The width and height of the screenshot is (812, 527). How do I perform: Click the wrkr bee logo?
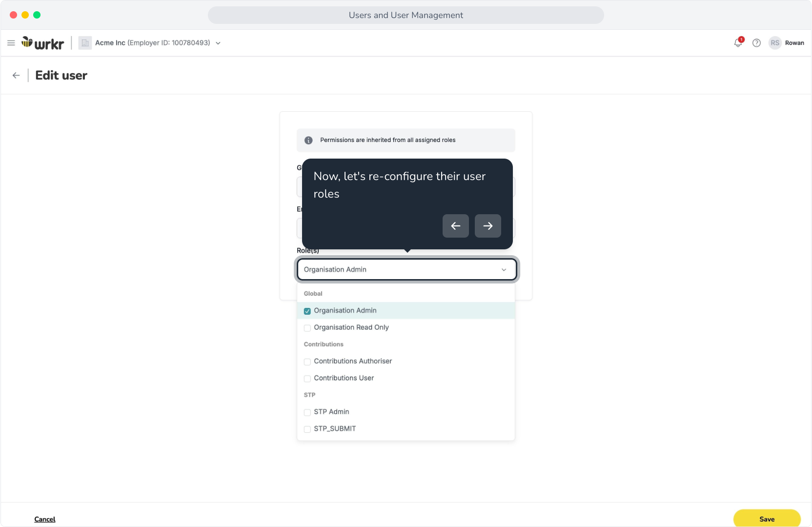click(42, 43)
